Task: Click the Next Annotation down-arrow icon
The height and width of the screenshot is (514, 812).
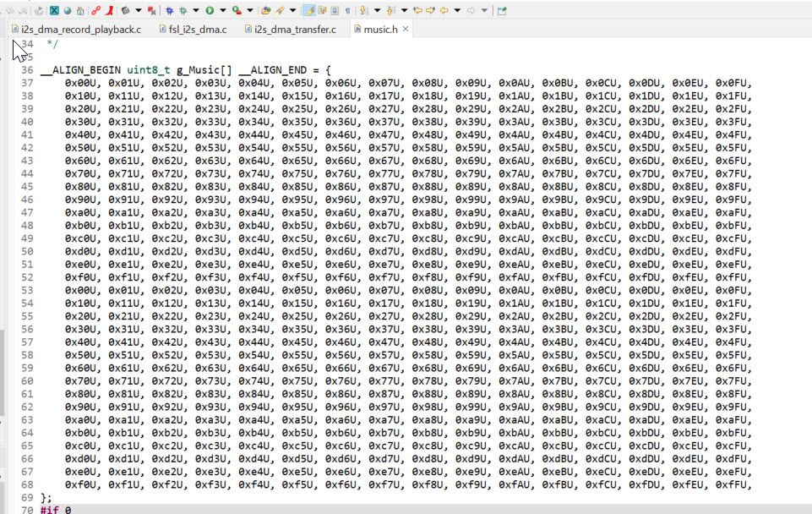Action: (x=363, y=10)
